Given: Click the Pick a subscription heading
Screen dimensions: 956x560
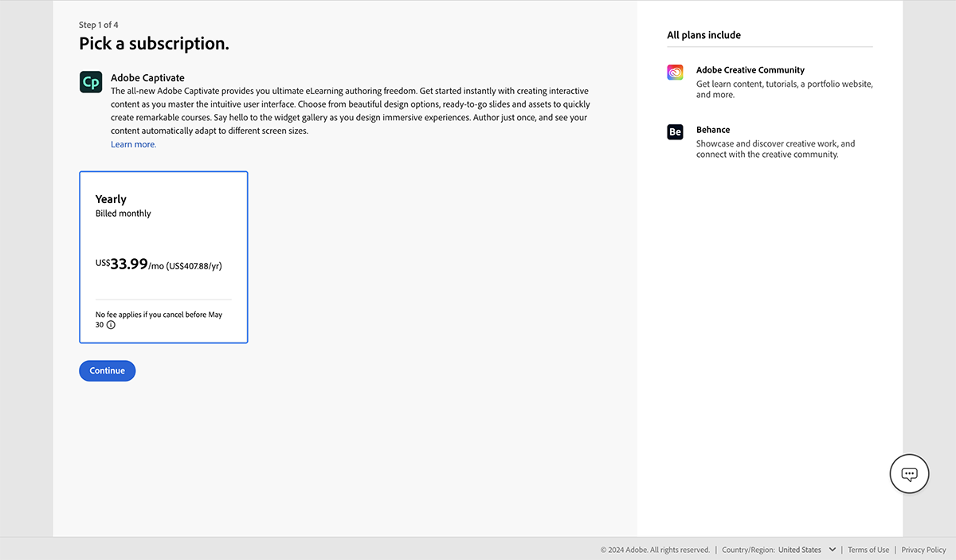Looking at the screenshot, I should (x=154, y=43).
